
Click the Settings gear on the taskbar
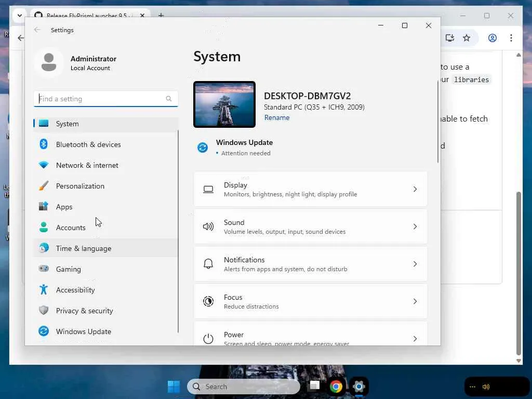(358, 387)
